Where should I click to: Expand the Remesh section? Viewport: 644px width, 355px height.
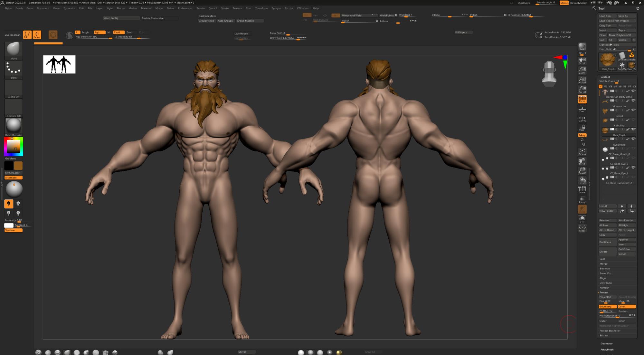pos(604,288)
